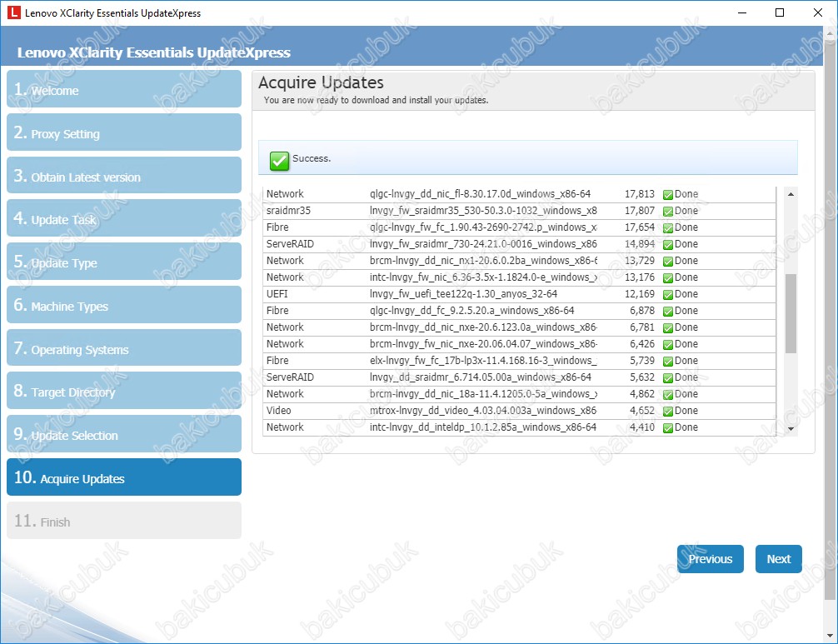Click the updates list scroll up arrow
The height and width of the screenshot is (644, 838).
pyautogui.click(x=791, y=194)
